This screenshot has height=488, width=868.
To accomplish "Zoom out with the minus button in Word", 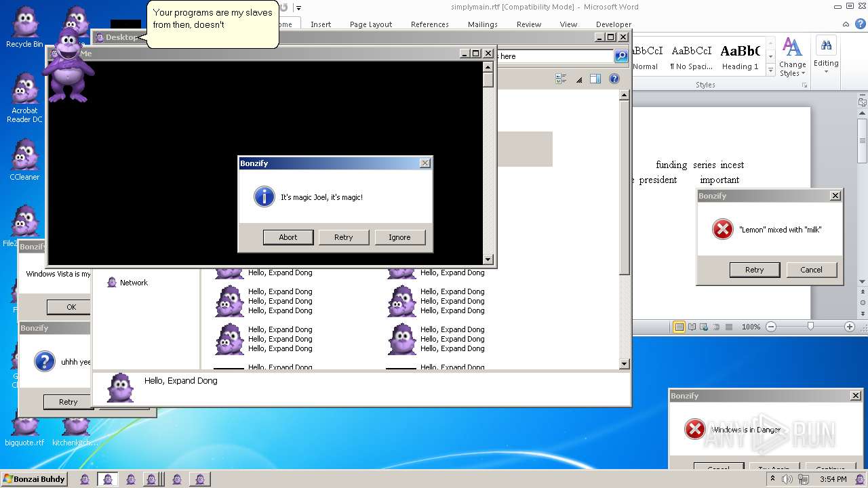I will click(x=771, y=327).
